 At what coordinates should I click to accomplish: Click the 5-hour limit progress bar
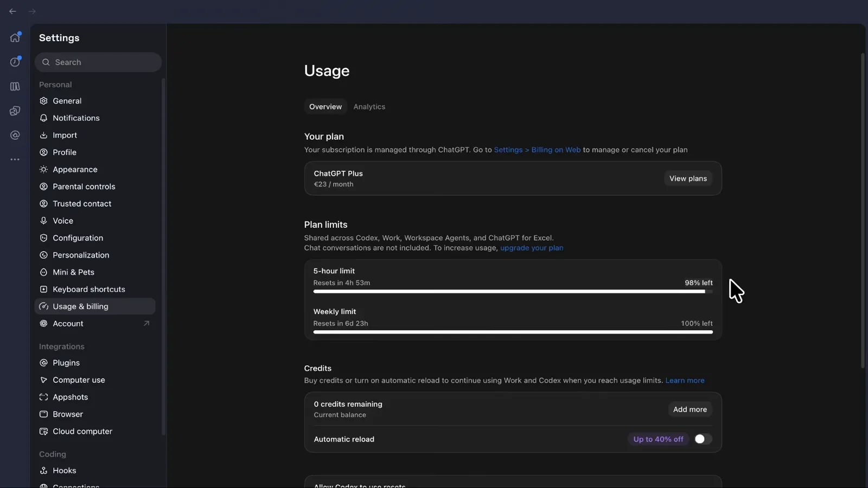pyautogui.click(x=513, y=292)
